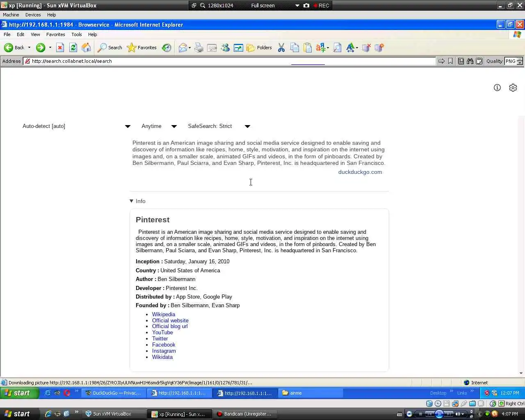Viewport: 525px width, 420px height.
Task: Click the Copy icon in toolbar
Action: (x=294, y=48)
